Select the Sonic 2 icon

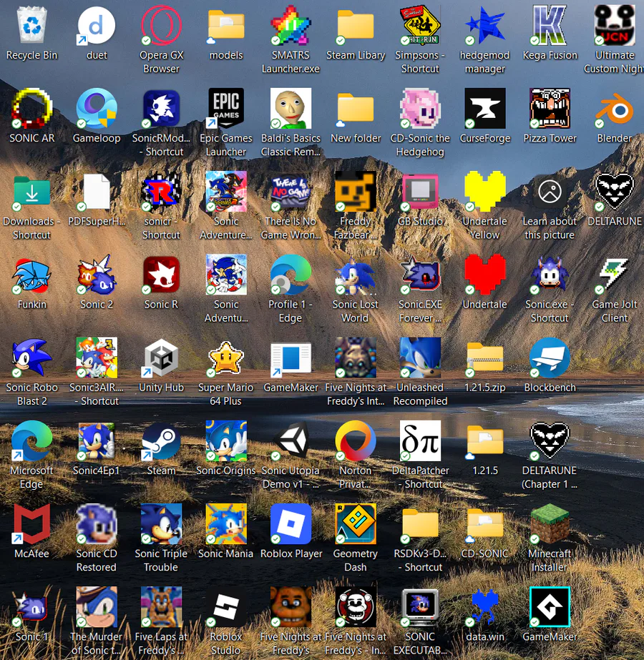(x=97, y=275)
